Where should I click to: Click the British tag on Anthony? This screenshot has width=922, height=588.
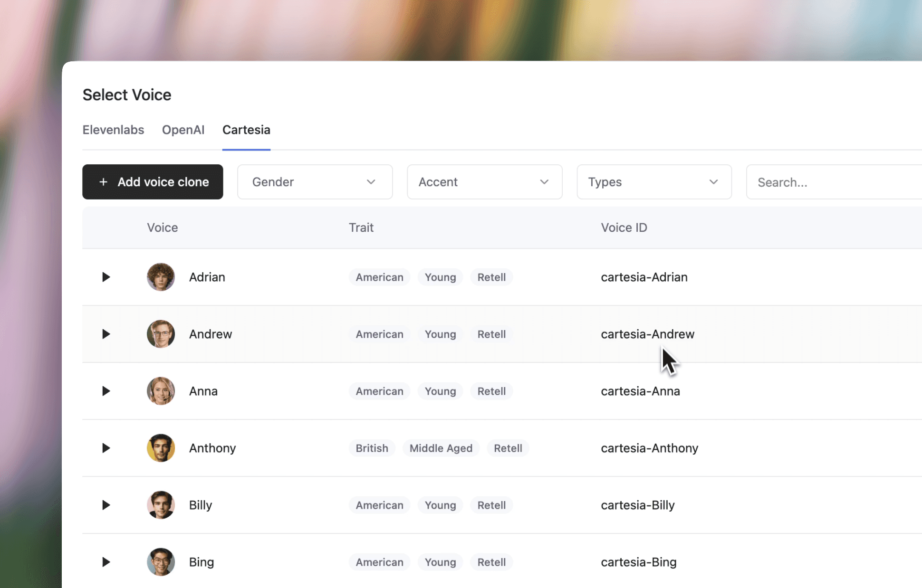pos(372,448)
